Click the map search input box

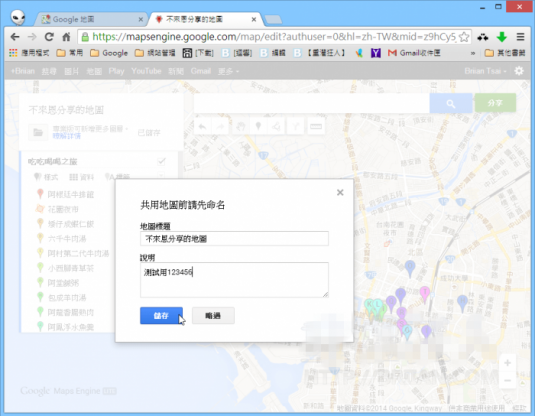(x=312, y=103)
